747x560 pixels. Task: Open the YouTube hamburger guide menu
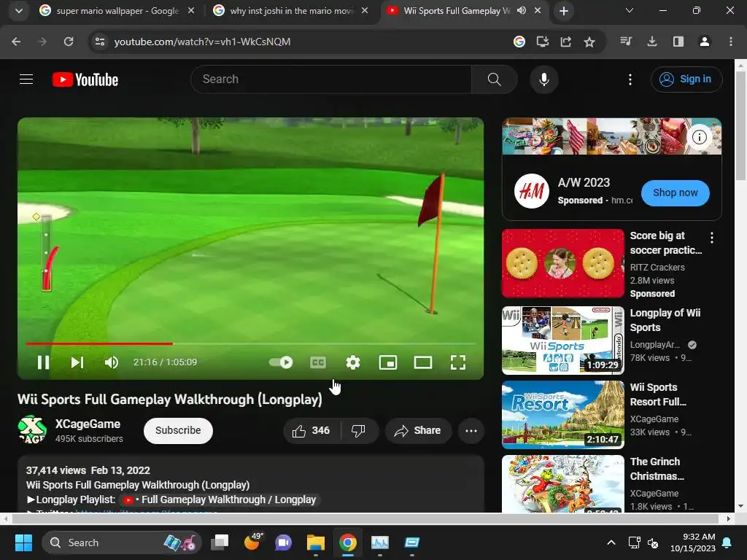[26, 79]
